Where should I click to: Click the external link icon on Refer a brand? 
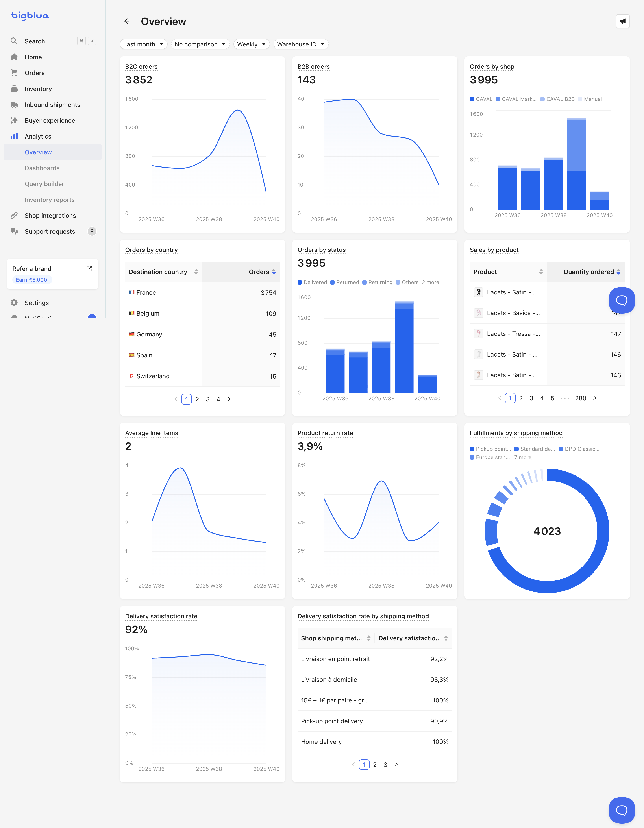coord(89,268)
